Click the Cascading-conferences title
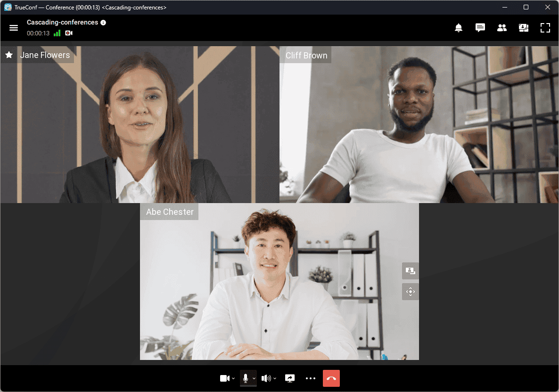This screenshot has width=559, height=392. pyautogui.click(x=62, y=23)
